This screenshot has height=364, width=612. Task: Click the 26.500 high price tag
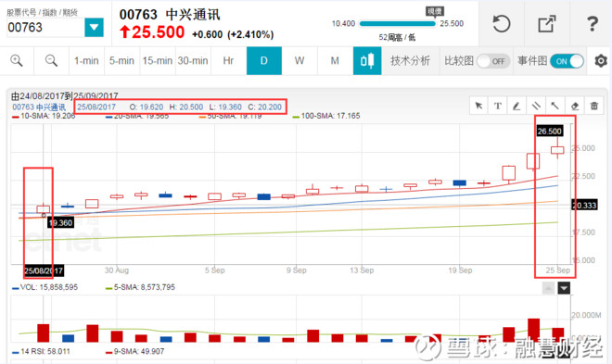point(550,132)
